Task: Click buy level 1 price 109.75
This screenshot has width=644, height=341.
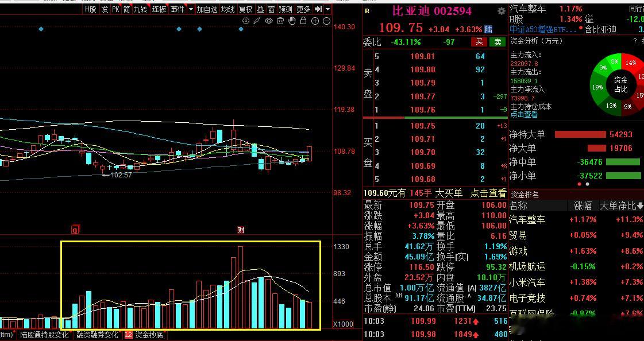Action: click(422, 126)
